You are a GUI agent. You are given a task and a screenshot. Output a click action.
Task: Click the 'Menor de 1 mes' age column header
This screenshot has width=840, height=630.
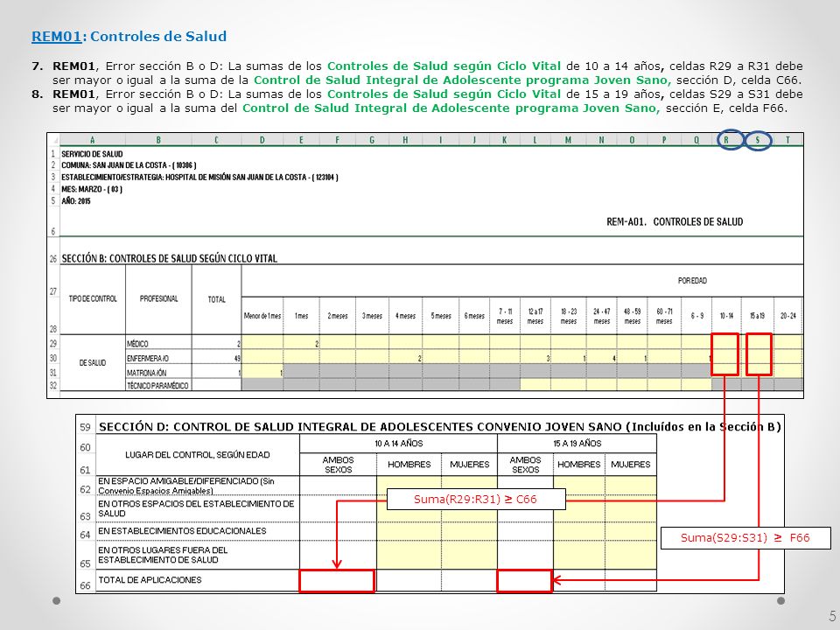tap(262, 316)
